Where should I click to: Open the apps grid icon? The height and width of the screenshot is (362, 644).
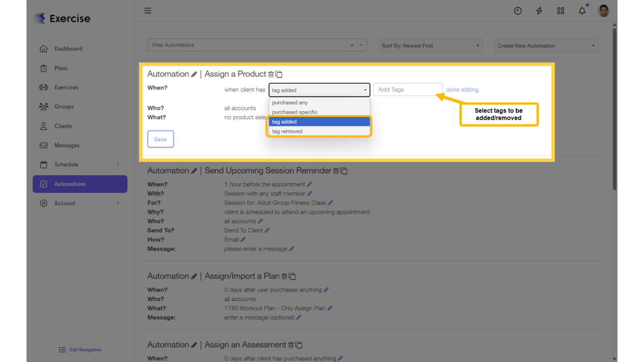(x=561, y=10)
